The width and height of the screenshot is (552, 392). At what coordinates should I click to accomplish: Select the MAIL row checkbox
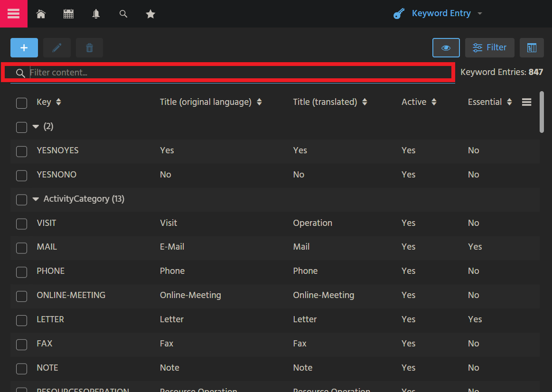(21, 248)
